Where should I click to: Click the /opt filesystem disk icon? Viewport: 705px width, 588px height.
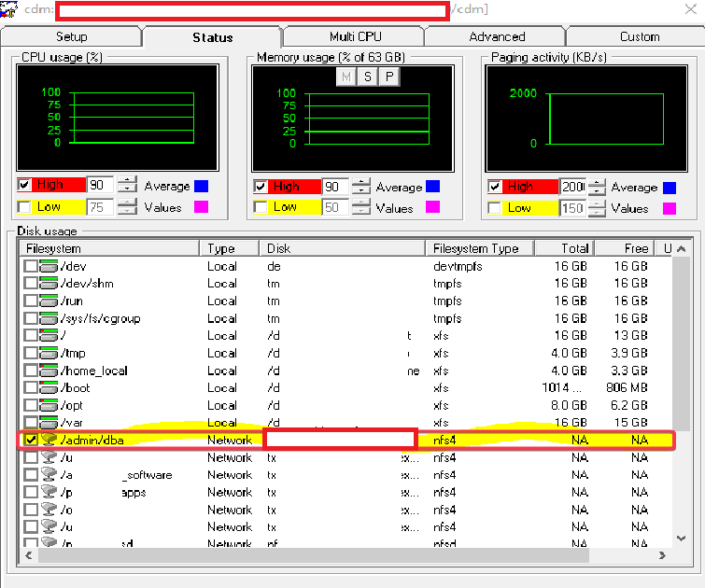coord(49,406)
